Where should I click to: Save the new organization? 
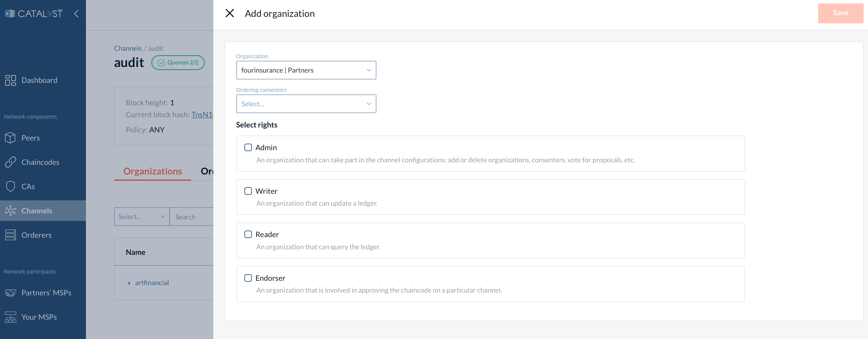pyautogui.click(x=840, y=13)
